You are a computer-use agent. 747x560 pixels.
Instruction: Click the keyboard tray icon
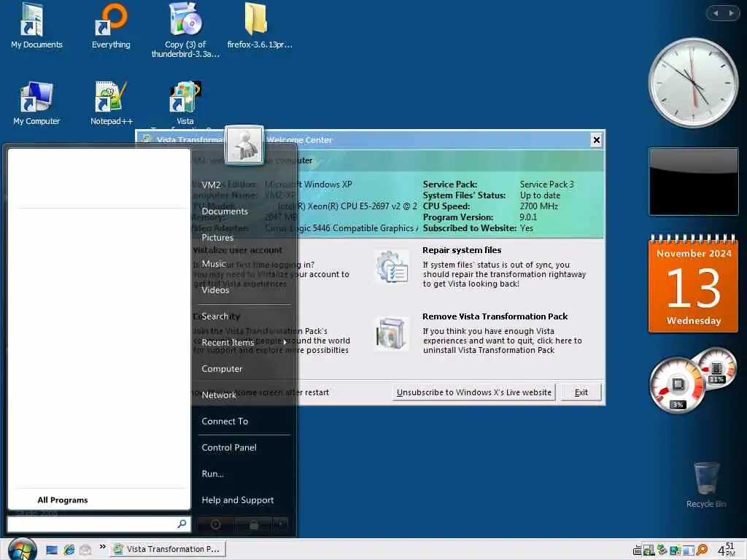(x=637, y=551)
